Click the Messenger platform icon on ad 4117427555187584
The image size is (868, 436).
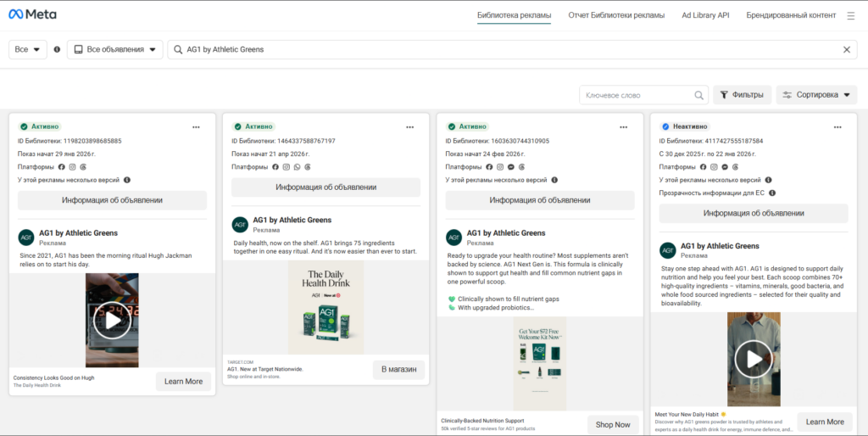(724, 167)
